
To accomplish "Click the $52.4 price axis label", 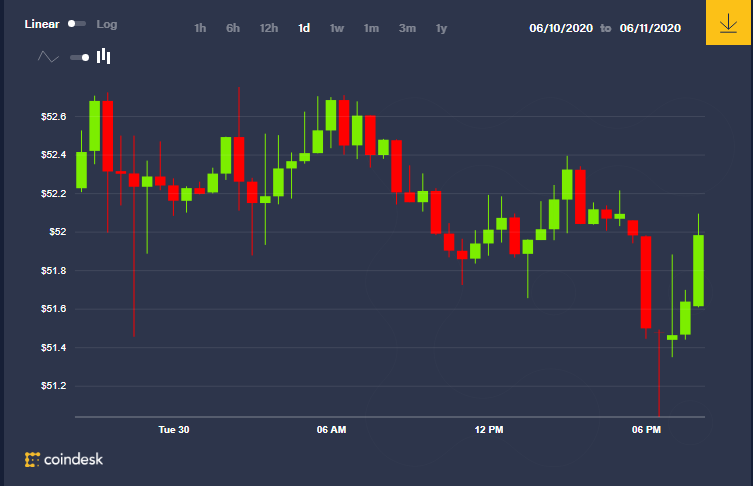I will 53,155.
